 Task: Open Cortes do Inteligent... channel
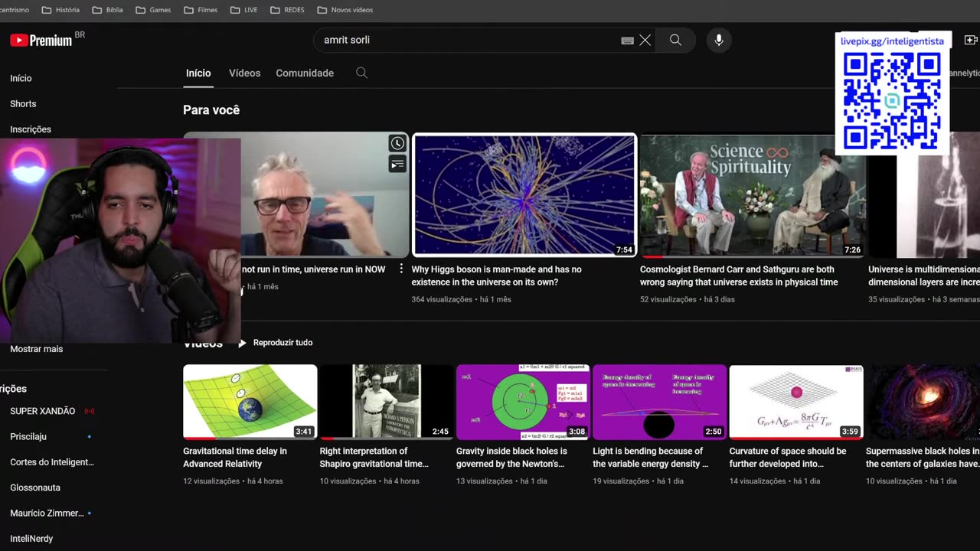52,462
